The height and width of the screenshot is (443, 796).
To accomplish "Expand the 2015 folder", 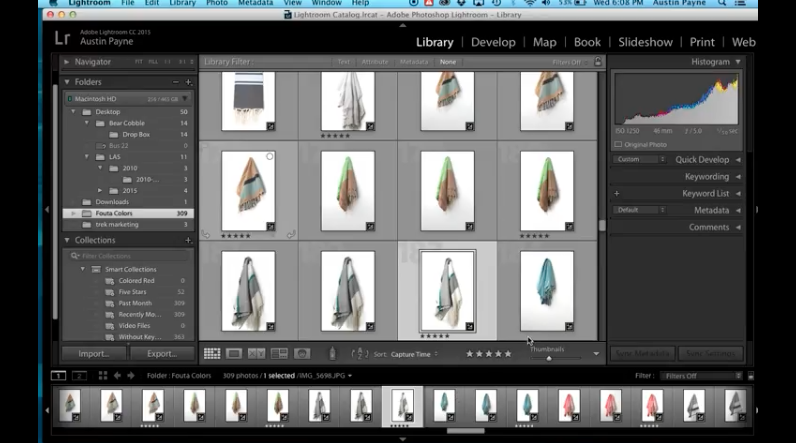I will coord(100,191).
